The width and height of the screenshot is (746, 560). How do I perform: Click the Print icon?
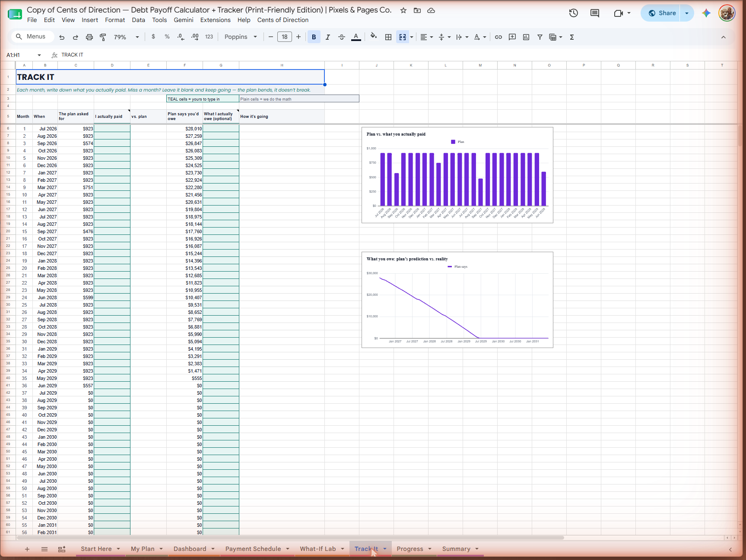(89, 37)
